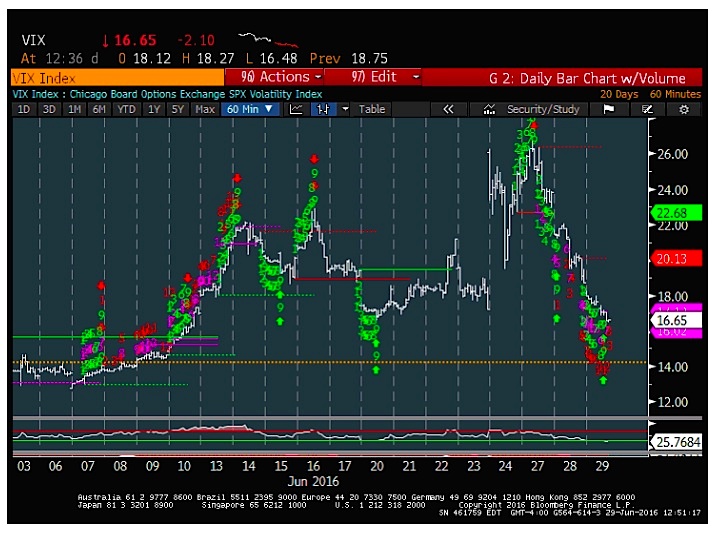Click the 60 Minutes period label
Viewport: 715px width, 533px height.
675,94
